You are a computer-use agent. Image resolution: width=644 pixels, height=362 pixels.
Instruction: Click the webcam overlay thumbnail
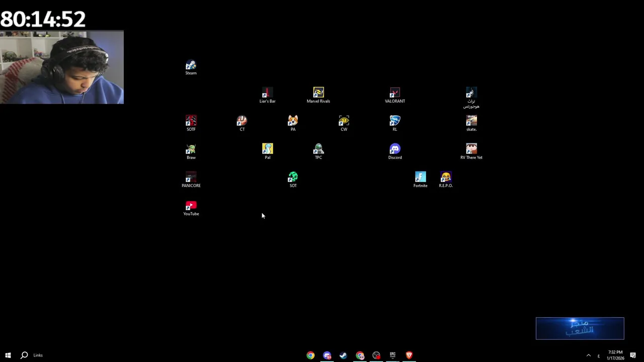tap(62, 67)
